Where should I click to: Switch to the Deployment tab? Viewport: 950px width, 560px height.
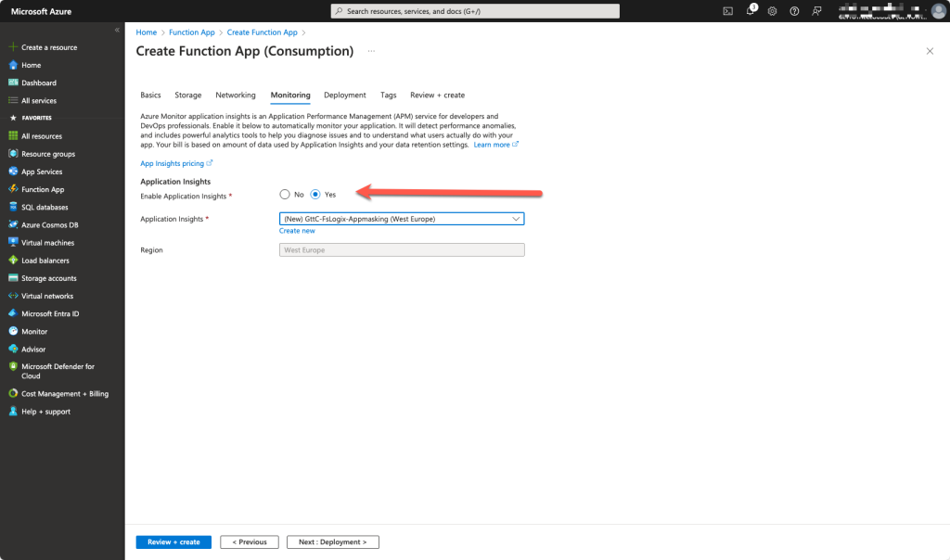coord(345,95)
